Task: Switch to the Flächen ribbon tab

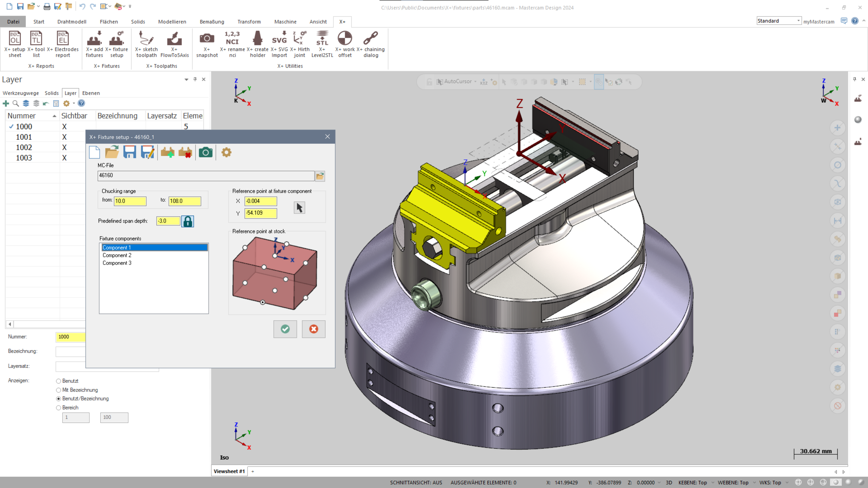Action: coord(109,22)
